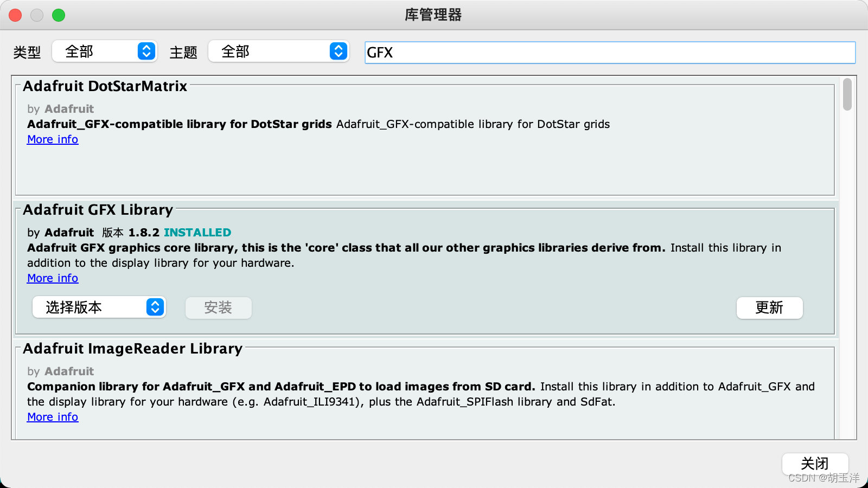Select the Adafruit DotStarMatrix library title

click(x=105, y=86)
